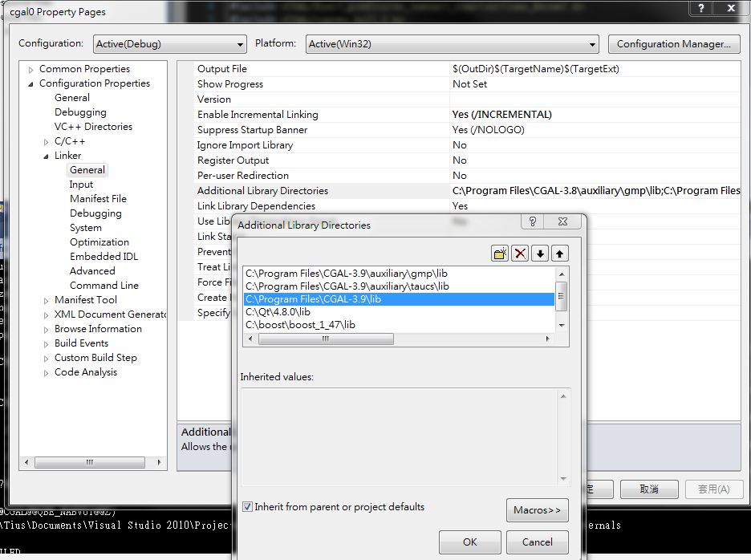Viewport: 751px width, 560px height.
Task: Add a new library directory line
Action: click(500, 254)
